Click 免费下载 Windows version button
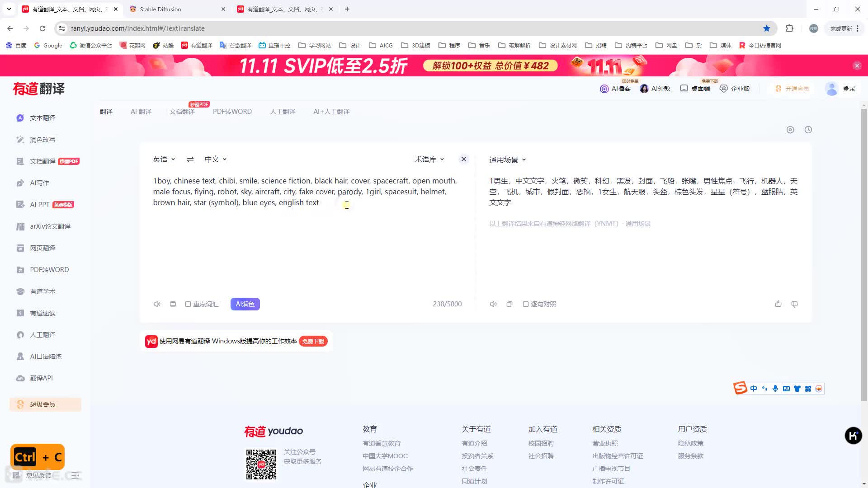This screenshot has width=868, height=488. (313, 342)
